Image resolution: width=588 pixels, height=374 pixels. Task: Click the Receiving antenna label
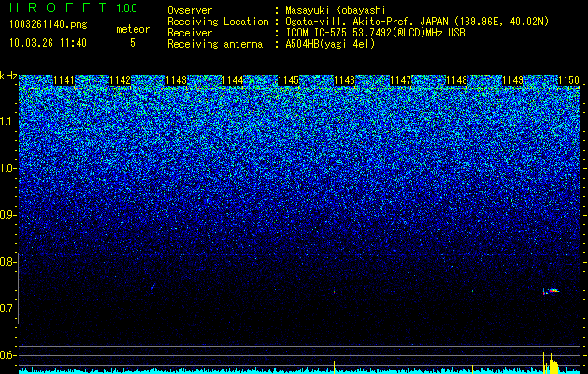215,44
